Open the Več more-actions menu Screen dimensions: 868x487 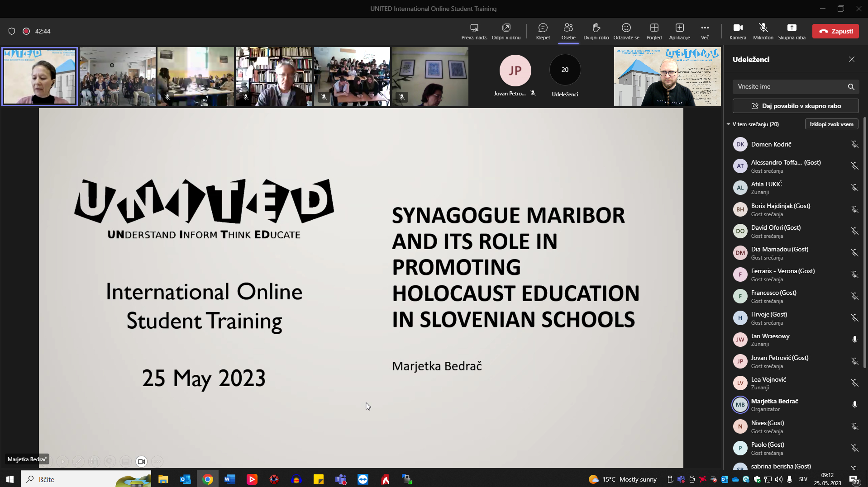(x=705, y=31)
